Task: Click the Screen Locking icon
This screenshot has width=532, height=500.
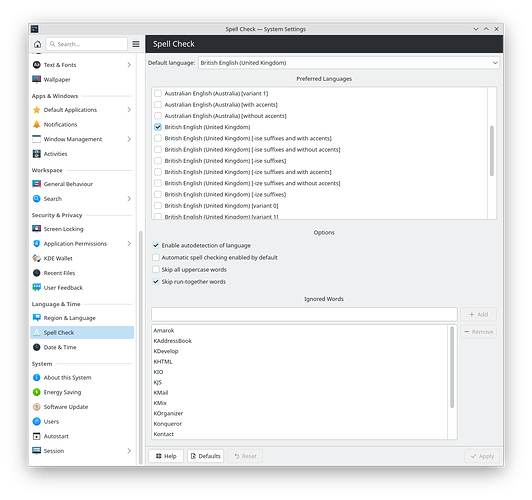Action: click(37, 229)
